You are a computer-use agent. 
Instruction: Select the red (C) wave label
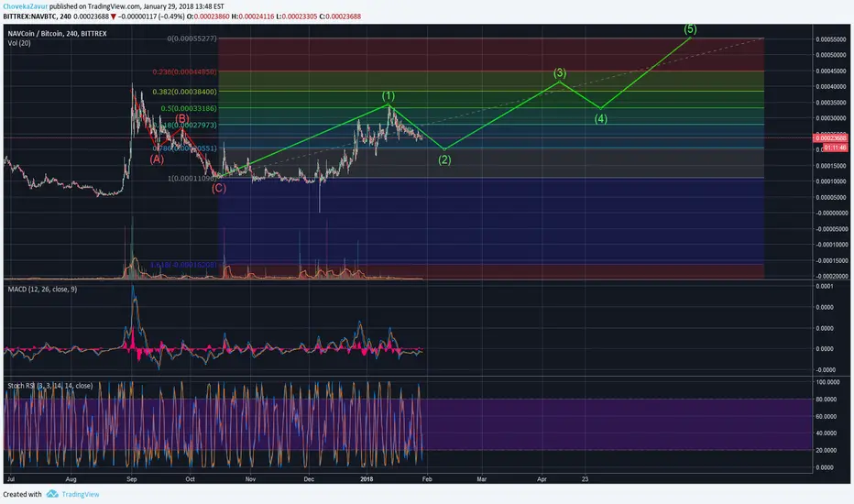coord(218,188)
